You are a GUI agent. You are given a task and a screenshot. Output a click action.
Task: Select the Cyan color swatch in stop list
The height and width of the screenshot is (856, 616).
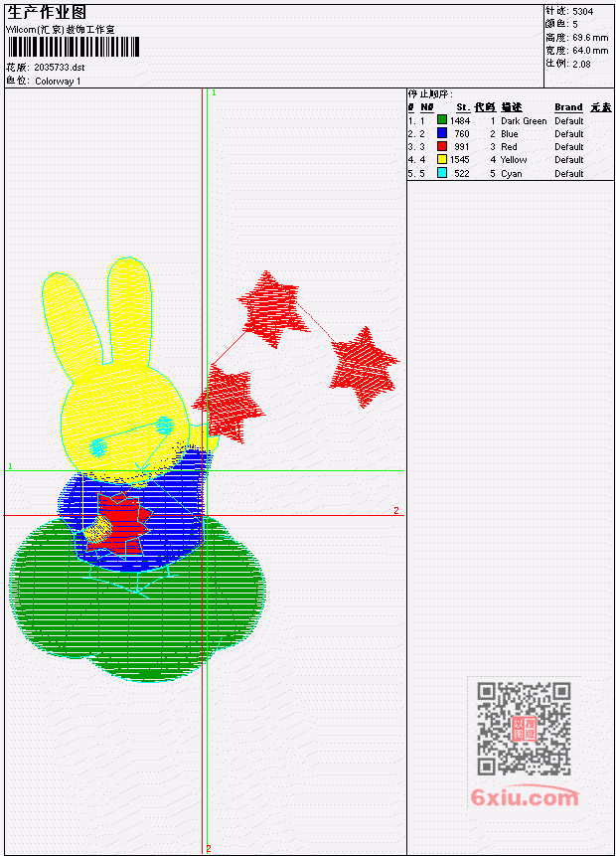tap(442, 173)
